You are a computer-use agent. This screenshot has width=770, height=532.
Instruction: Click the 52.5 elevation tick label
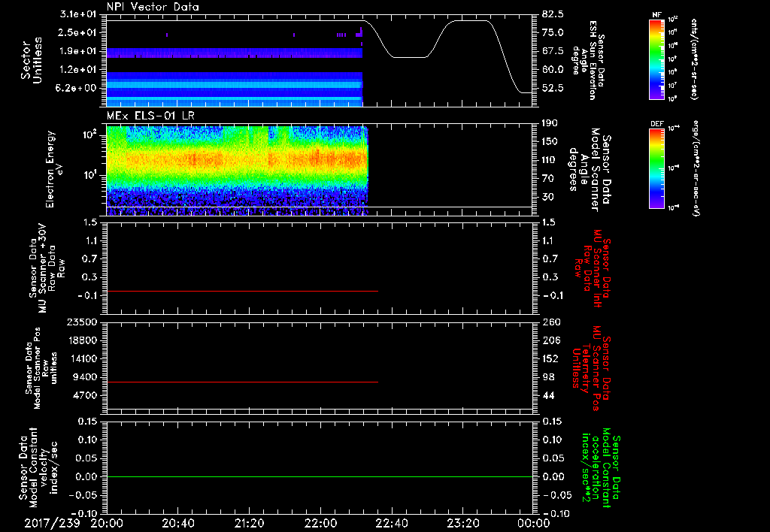coord(553,88)
